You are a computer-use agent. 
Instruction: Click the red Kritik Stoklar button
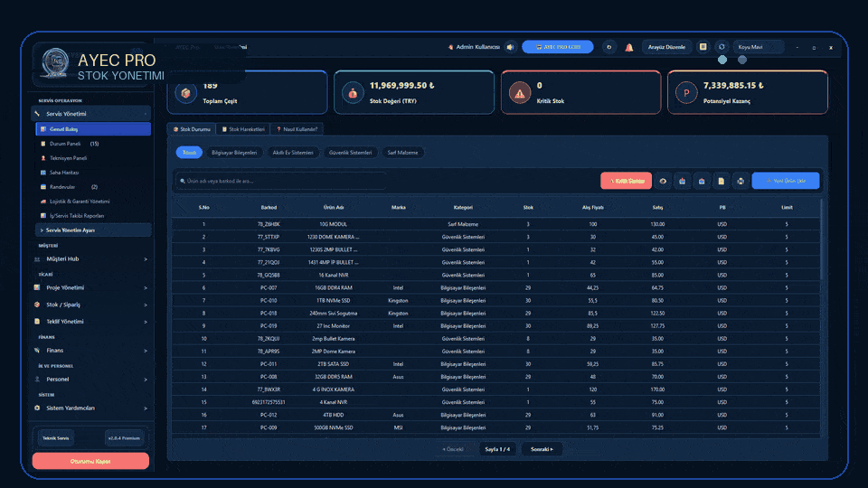(626, 181)
